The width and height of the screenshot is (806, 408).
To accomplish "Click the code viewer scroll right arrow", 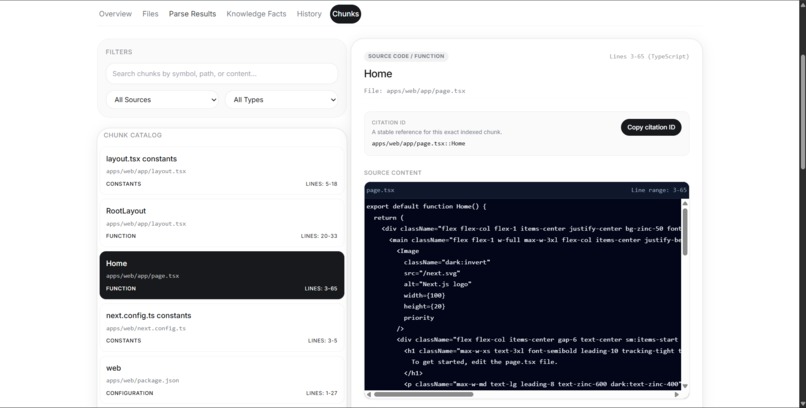I will [x=676, y=395].
